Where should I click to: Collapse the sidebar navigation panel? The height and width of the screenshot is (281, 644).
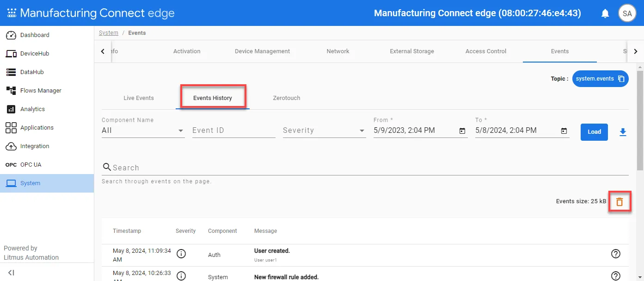point(11,273)
